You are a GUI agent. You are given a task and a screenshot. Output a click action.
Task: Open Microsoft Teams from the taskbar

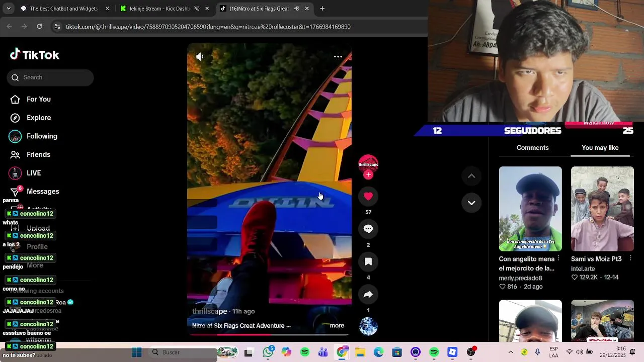pyautogui.click(x=323, y=352)
